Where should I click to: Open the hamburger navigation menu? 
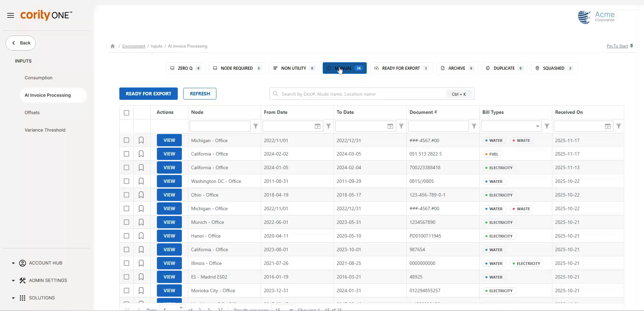pyautogui.click(x=11, y=15)
